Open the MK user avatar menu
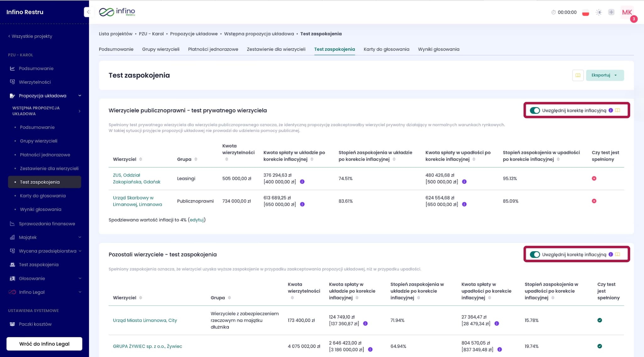Image resolution: width=644 pixels, height=357 pixels. (x=627, y=12)
